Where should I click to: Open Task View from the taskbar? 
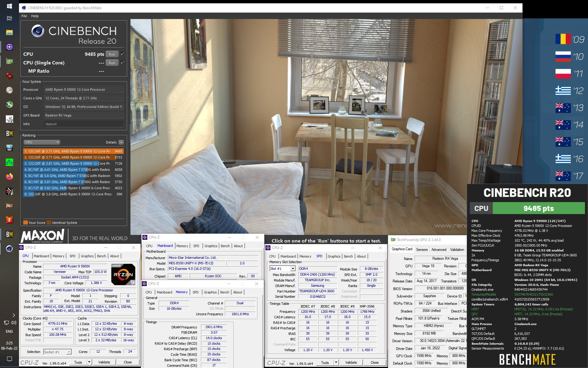pyautogui.click(x=9, y=18)
